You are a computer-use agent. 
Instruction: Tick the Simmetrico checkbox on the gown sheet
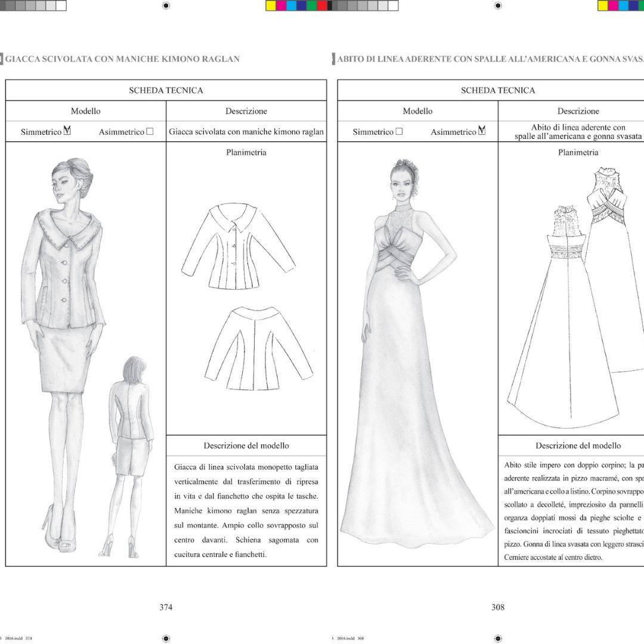[399, 131]
